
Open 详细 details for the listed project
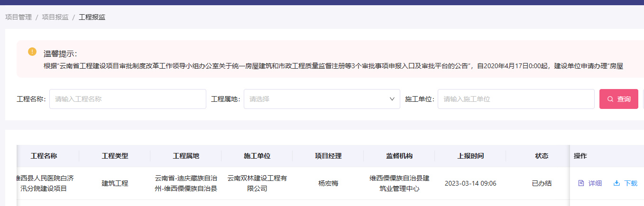(x=590, y=183)
